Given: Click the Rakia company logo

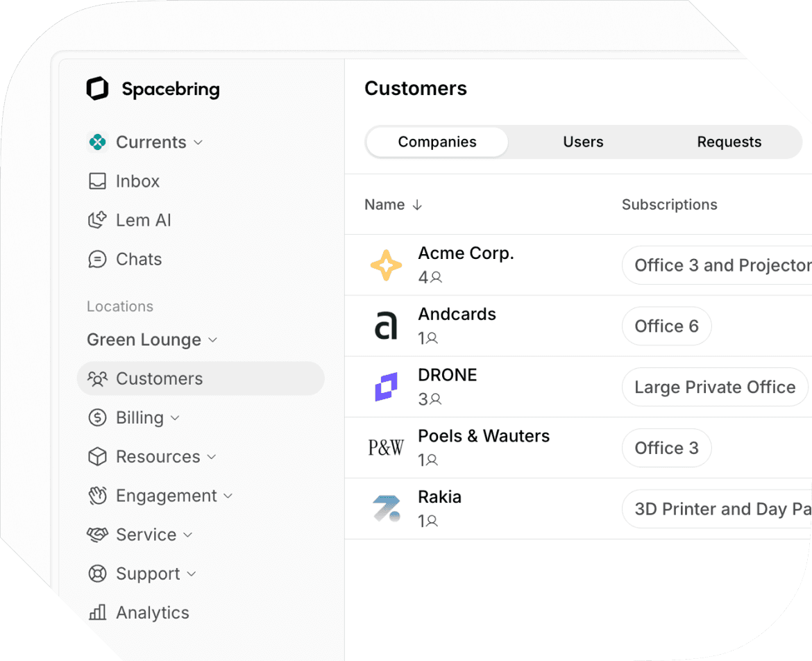Looking at the screenshot, I should tap(387, 509).
